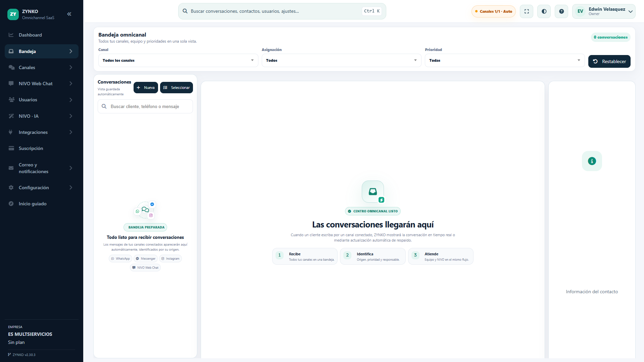
Task: Click the EV user avatar
Action: (580, 11)
